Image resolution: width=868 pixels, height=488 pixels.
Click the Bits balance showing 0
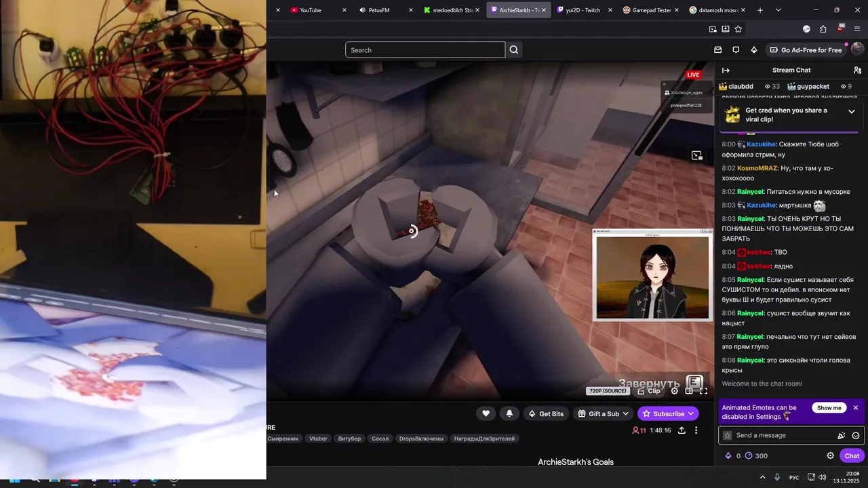click(732, 456)
